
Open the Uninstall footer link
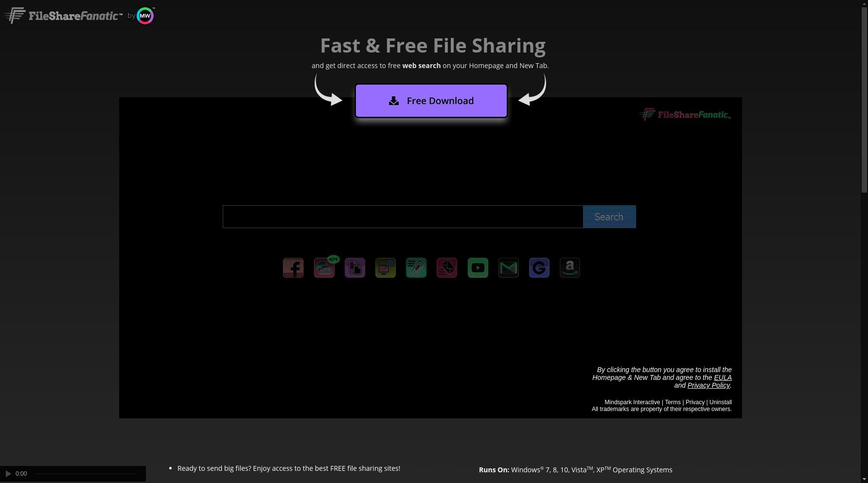click(721, 402)
